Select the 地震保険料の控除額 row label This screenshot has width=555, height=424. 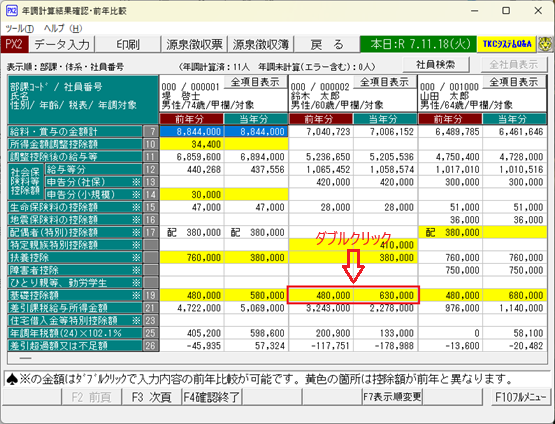click(75, 220)
